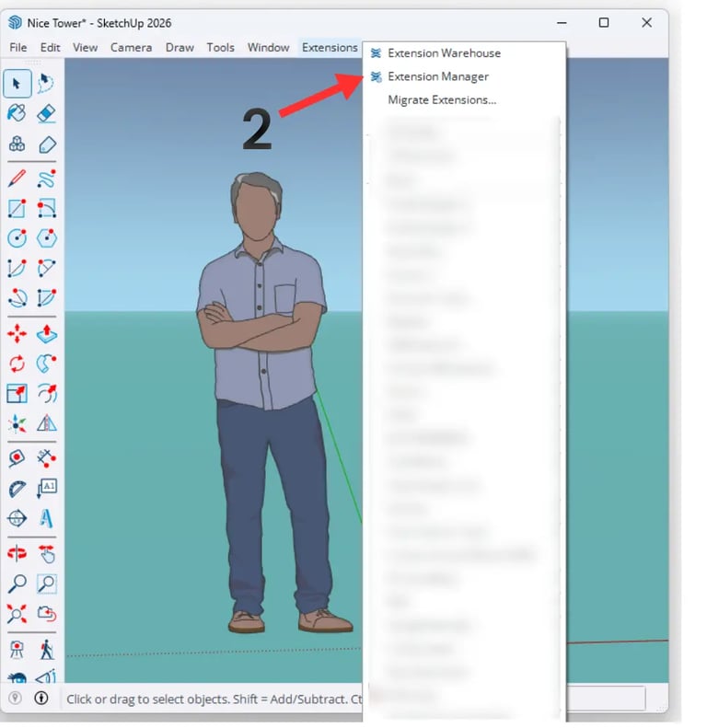Choose the Lasso Select tool
This screenshot has width=707, height=728.
point(46,84)
